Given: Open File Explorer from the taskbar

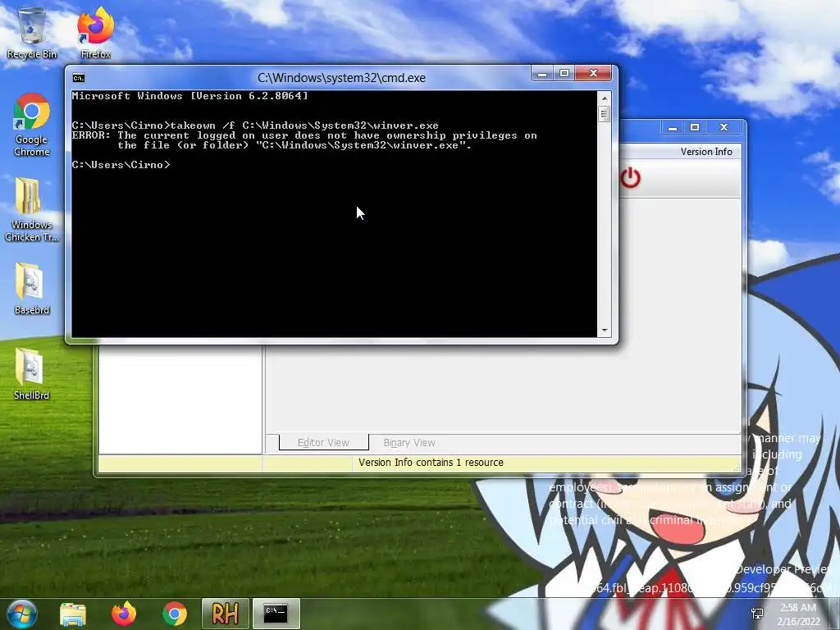Looking at the screenshot, I should point(73,614).
